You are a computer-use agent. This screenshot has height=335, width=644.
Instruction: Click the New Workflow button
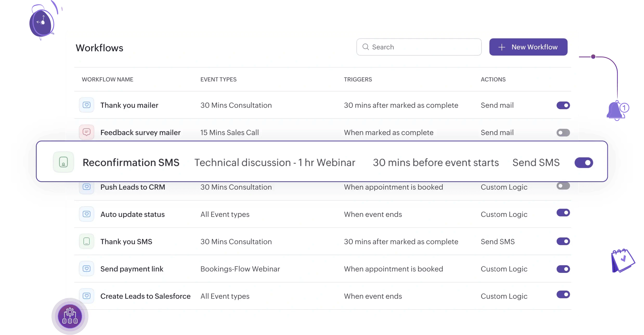pyautogui.click(x=528, y=47)
